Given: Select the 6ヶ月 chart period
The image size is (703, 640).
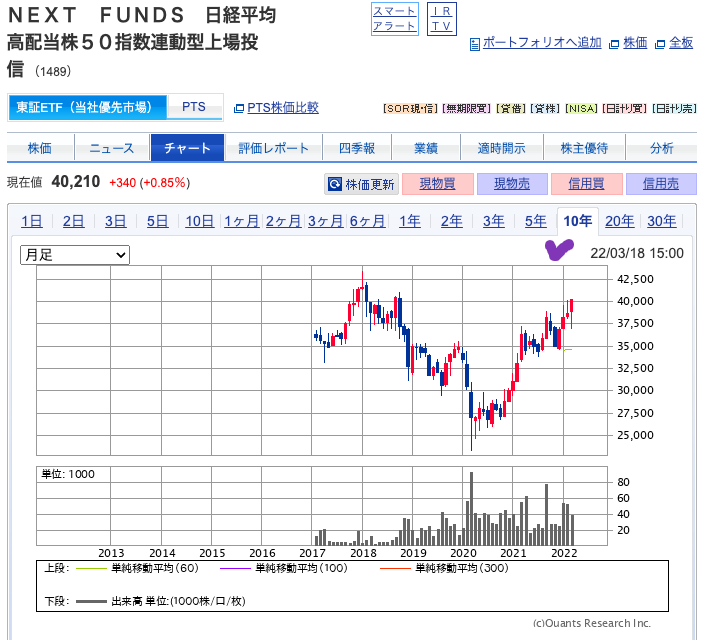Looking at the screenshot, I should pyautogui.click(x=368, y=221).
